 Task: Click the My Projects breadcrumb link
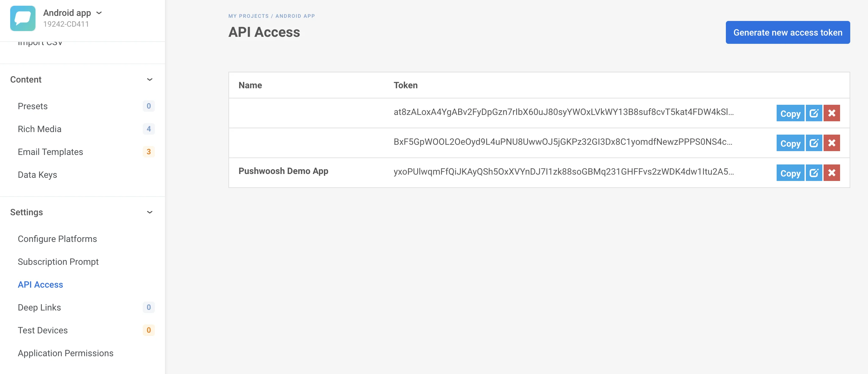coord(248,16)
